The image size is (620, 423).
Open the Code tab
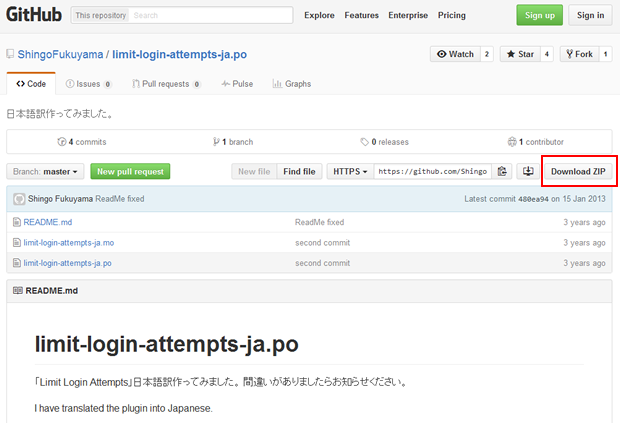tap(31, 84)
